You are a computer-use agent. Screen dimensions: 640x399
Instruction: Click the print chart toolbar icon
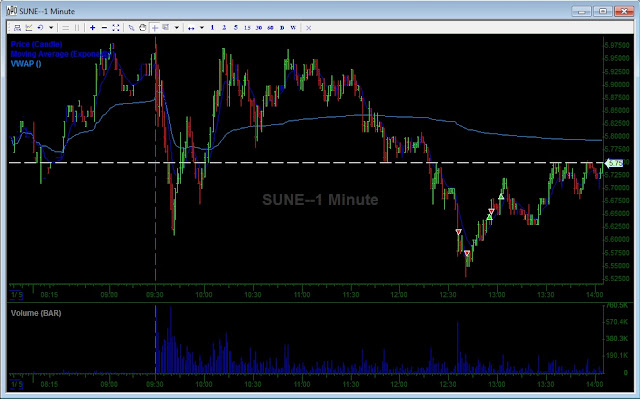click(17, 28)
